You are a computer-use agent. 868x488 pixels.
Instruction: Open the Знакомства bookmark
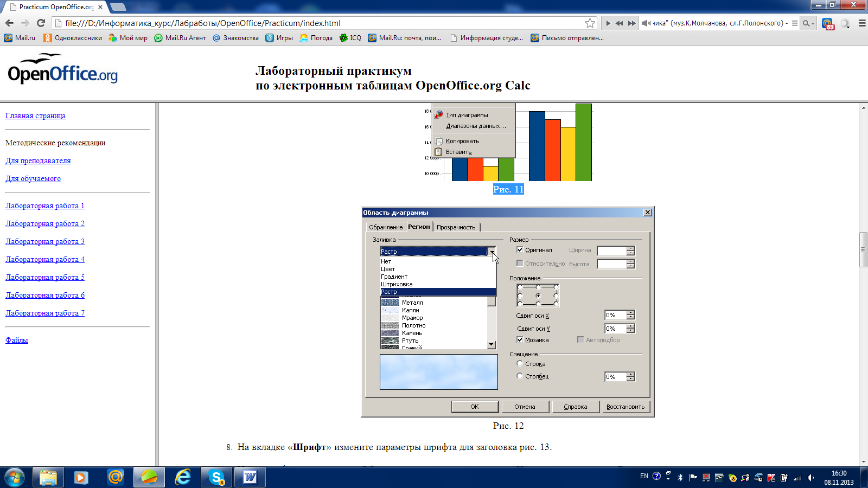point(235,38)
